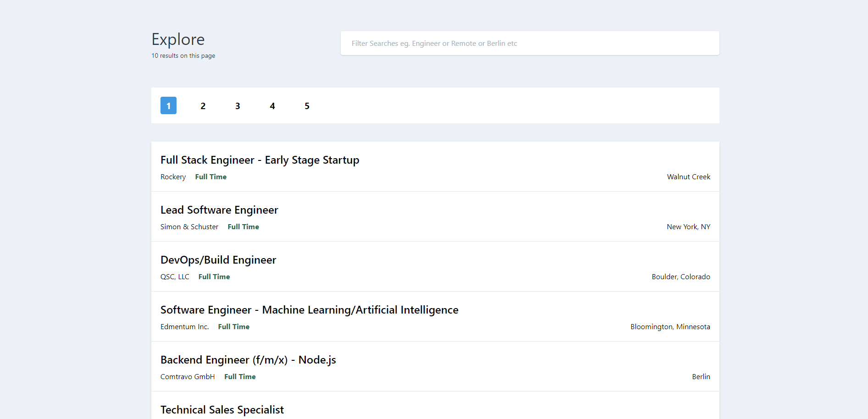Click the job search filter field
This screenshot has height=419, width=868.
[529, 43]
